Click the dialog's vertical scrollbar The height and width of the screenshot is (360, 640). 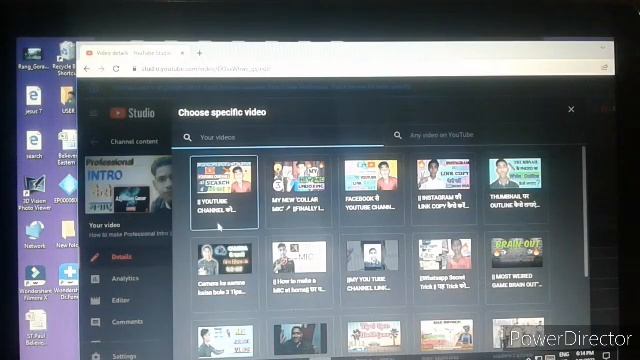point(585,212)
